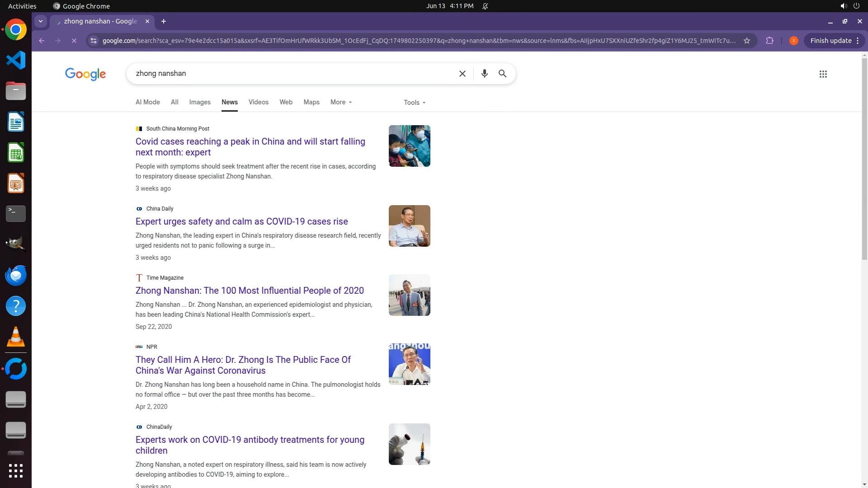Viewport: 868px width, 488px height.
Task: Switch to the Videos tab
Action: point(258,102)
